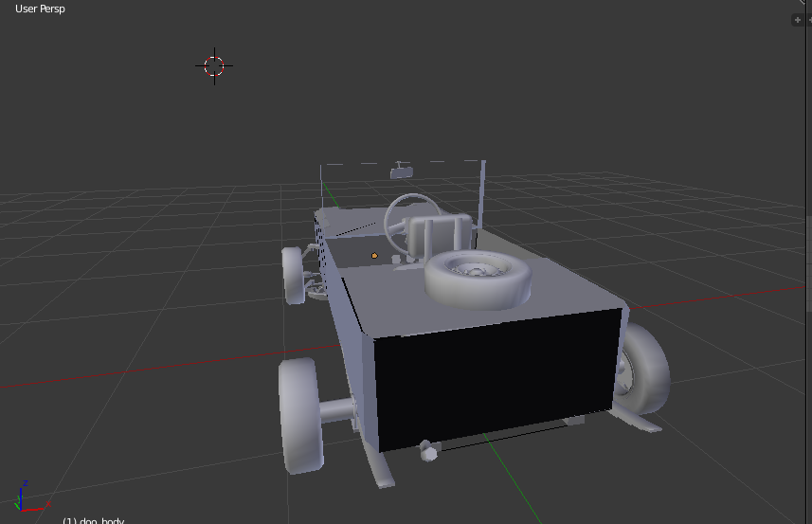Click the User Persp view label

point(40,9)
